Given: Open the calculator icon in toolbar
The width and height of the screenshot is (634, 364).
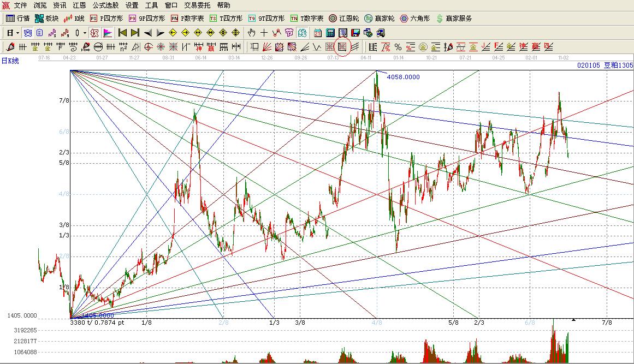Looking at the screenshot, I should tap(330, 33).
